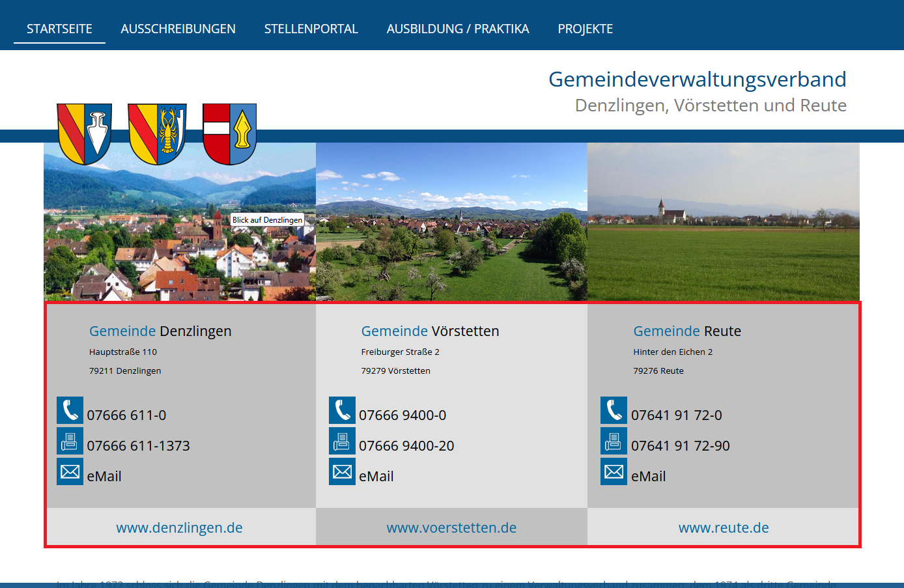Viewport: 904px width, 588px height.
Task: Click the Denzlingen coat of arms
Action: click(x=84, y=133)
